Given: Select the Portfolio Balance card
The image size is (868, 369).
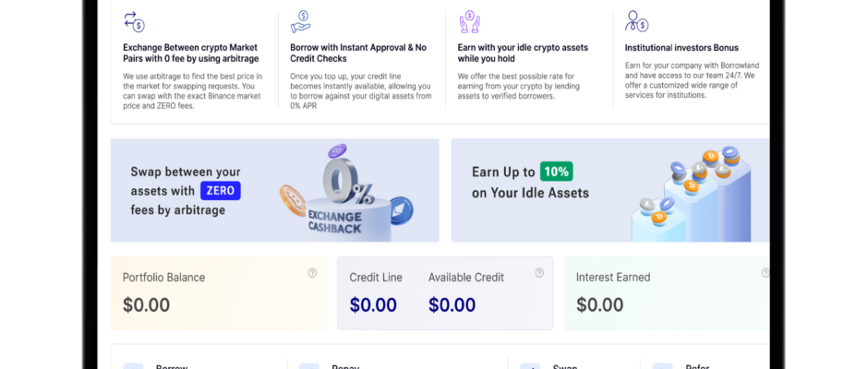Looking at the screenshot, I should (x=219, y=293).
